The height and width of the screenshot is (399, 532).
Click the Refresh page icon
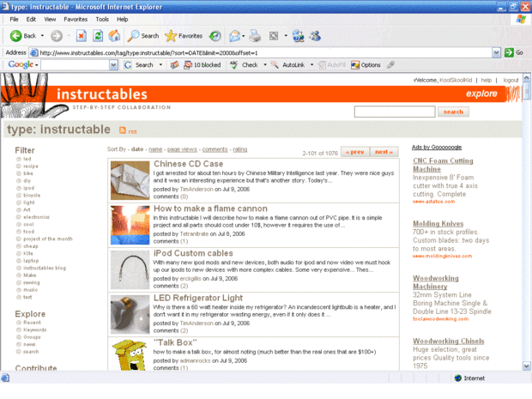[98, 36]
